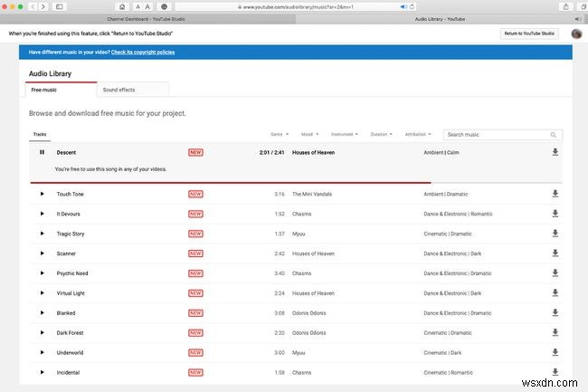Seek in the Descent playback progress bar
This screenshot has height=392, width=588.
(x=296, y=183)
